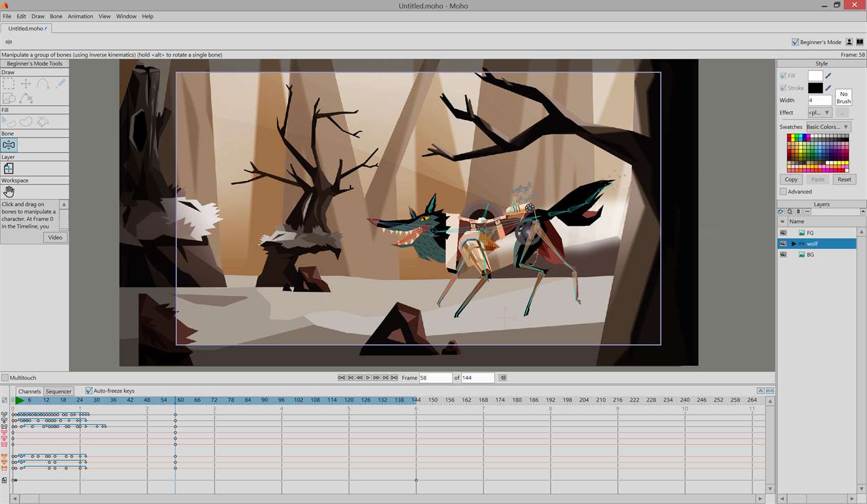Collapse the Layers panel toolbar arrow
The width and height of the screenshot is (867, 504).
coord(863,212)
